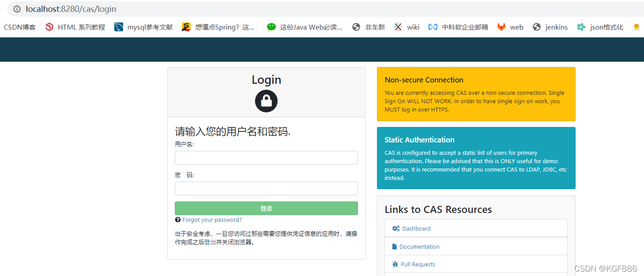The width and height of the screenshot is (644, 276).
Task: Click the 中科软企业邮箱 bookmark icon
Action: (x=433, y=27)
